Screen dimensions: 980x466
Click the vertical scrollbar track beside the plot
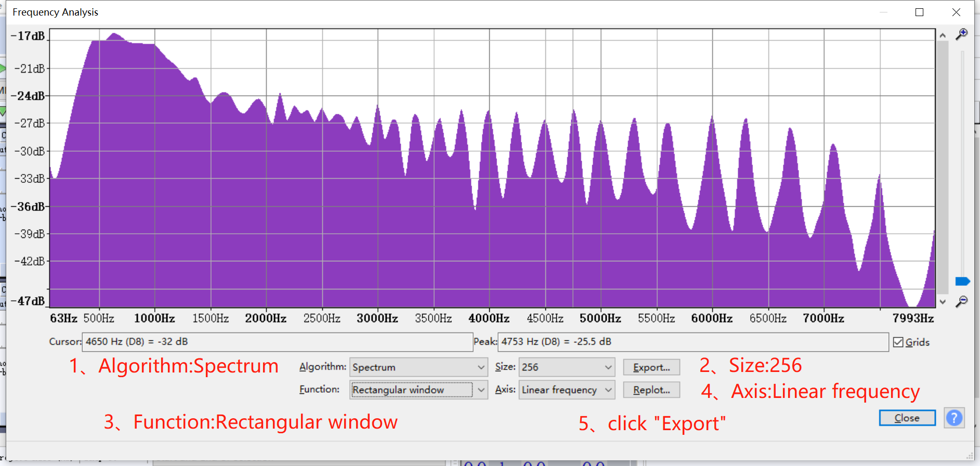pos(943,166)
